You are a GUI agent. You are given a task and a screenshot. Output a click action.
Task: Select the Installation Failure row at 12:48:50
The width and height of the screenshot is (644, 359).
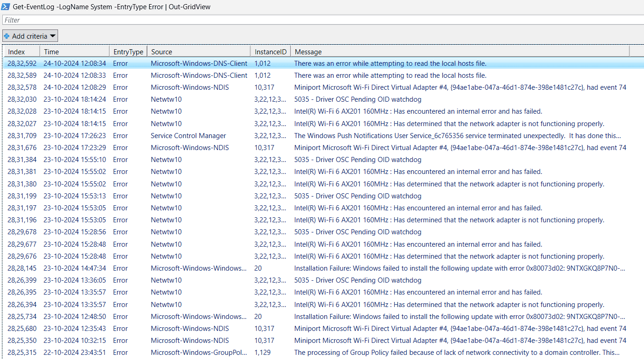323,317
